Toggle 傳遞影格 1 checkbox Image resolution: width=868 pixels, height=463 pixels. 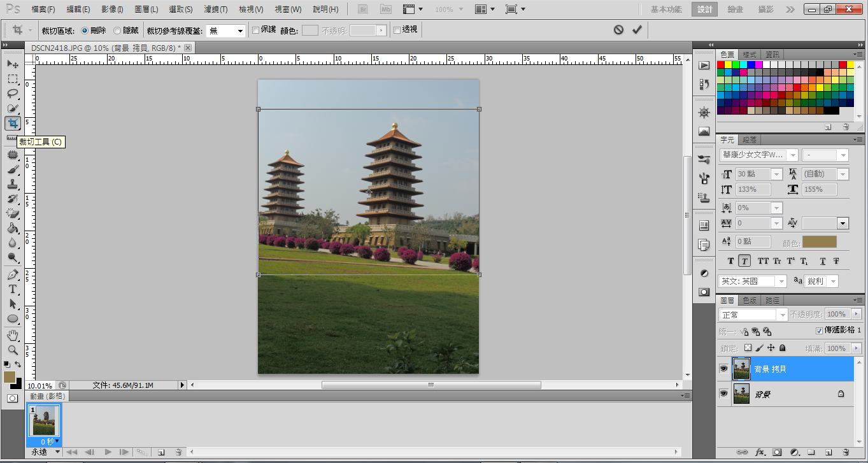pyautogui.click(x=820, y=331)
